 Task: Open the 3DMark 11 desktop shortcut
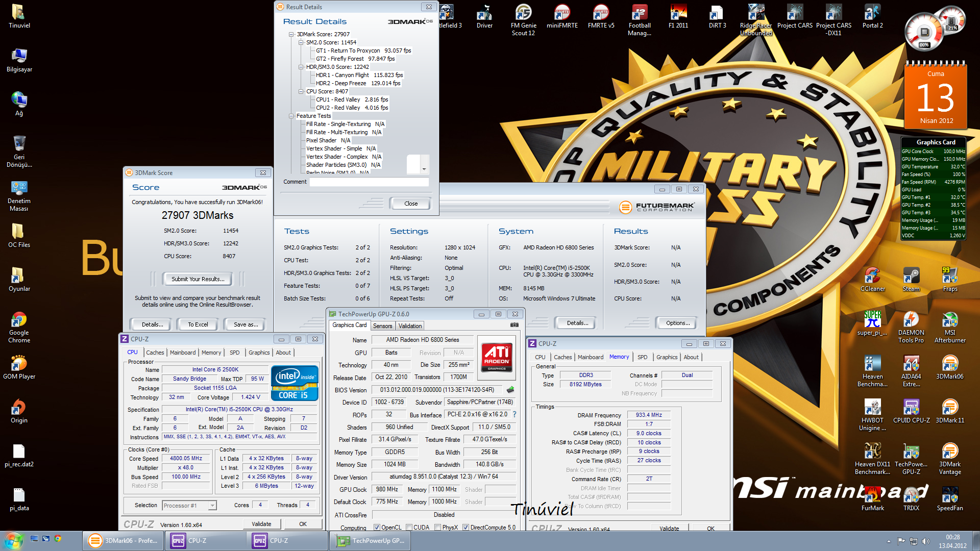[950, 411]
